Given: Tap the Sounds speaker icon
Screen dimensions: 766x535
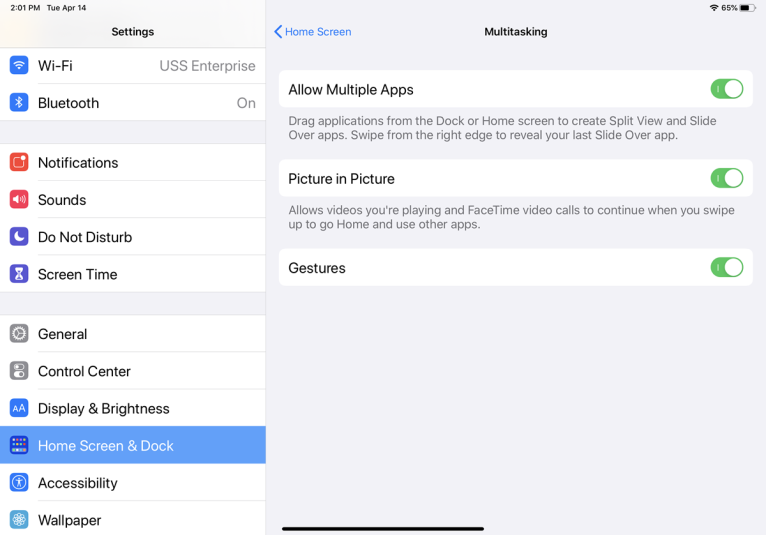Looking at the screenshot, I should coord(19,199).
